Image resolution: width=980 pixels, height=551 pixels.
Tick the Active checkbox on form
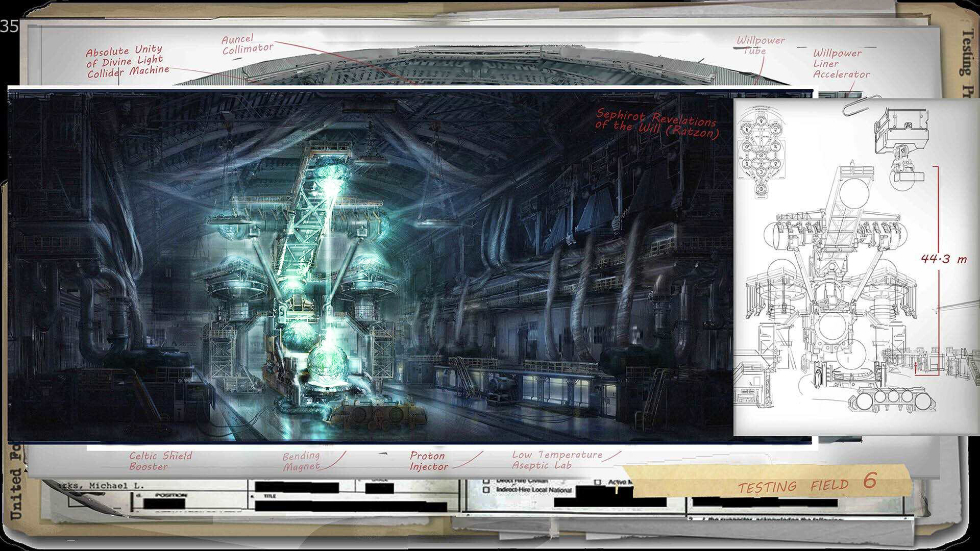click(x=598, y=482)
